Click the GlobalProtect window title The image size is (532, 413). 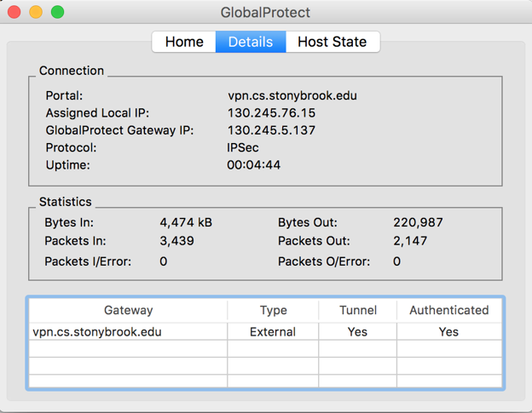click(x=265, y=13)
